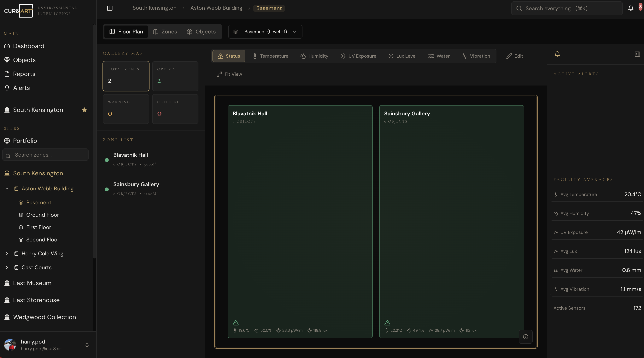
Task: Open the Basement (Level -1) dropdown
Action: click(265, 32)
